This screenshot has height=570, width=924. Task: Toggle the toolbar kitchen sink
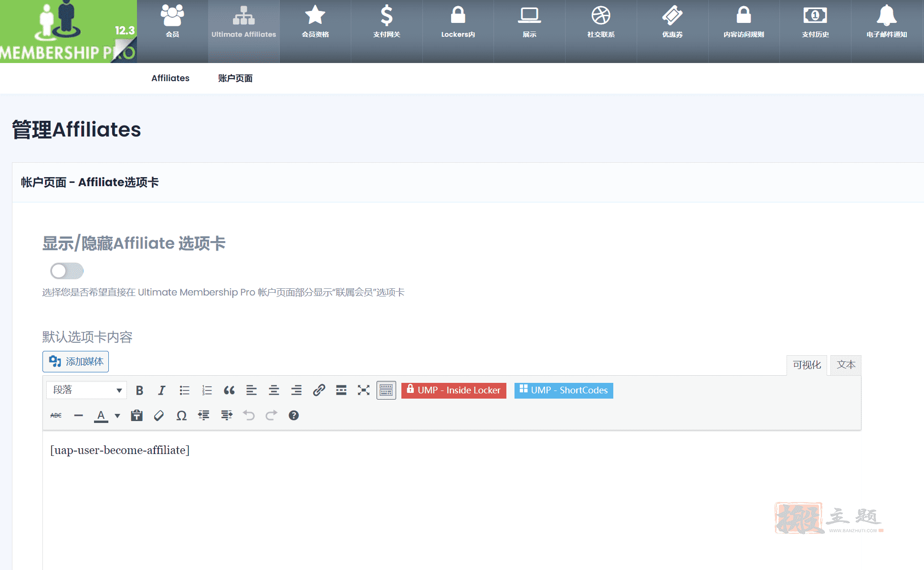pos(386,391)
